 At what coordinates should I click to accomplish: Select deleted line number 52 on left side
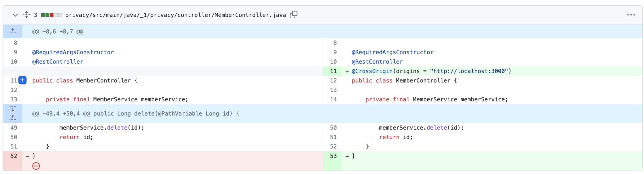pyautogui.click(x=14, y=156)
